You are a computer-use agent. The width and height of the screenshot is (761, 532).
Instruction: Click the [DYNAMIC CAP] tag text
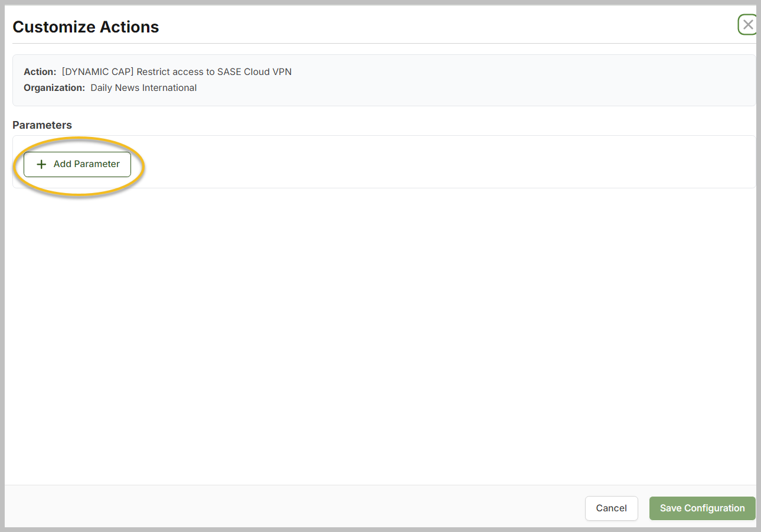coord(97,72)
